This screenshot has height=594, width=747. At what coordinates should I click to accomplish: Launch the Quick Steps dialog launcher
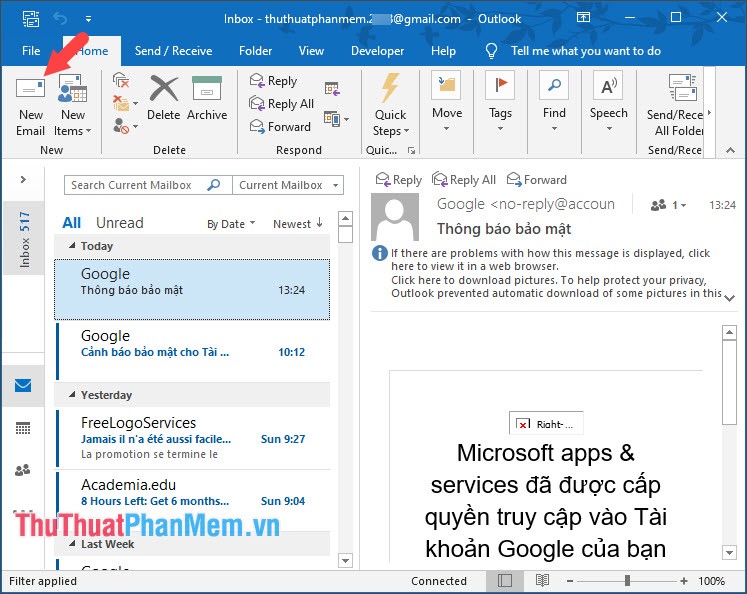point(411,151)
